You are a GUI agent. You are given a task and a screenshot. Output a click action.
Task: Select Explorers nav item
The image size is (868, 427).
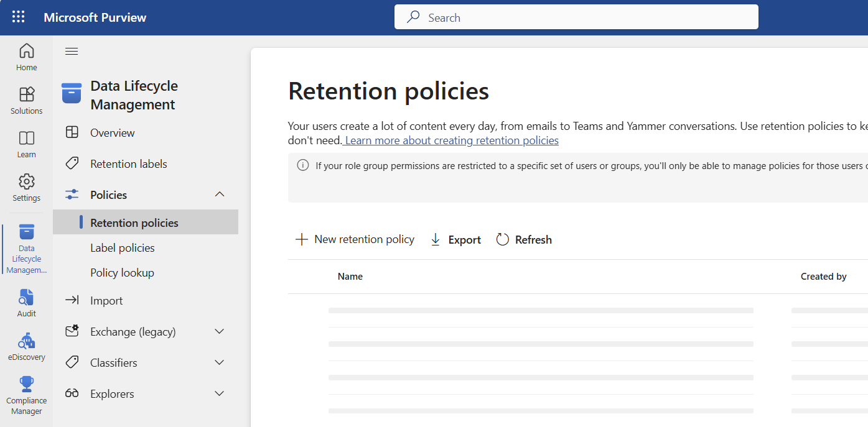[112, 393]
